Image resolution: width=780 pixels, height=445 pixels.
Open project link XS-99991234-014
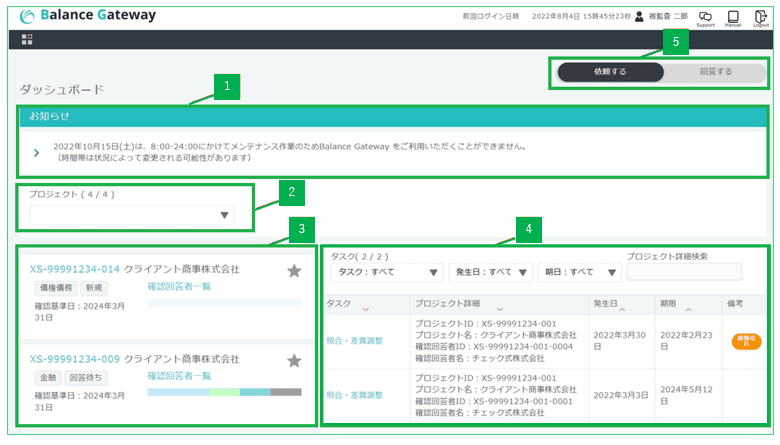tap(75, 269)
